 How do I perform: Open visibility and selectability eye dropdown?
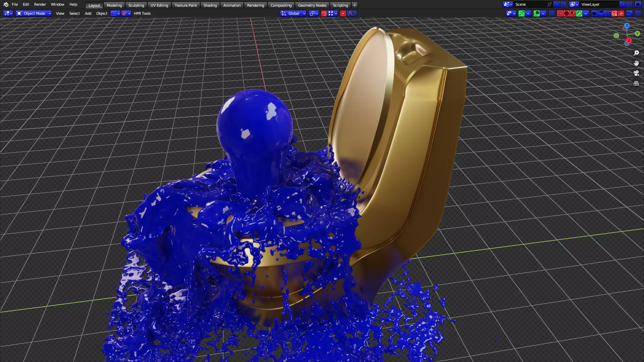point(511,13)
